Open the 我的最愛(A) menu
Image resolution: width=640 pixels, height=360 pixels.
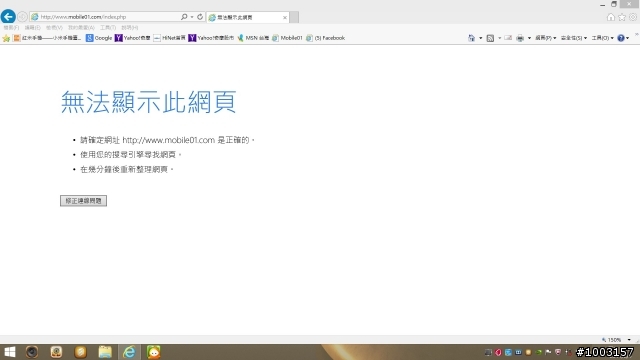point(81,27)
